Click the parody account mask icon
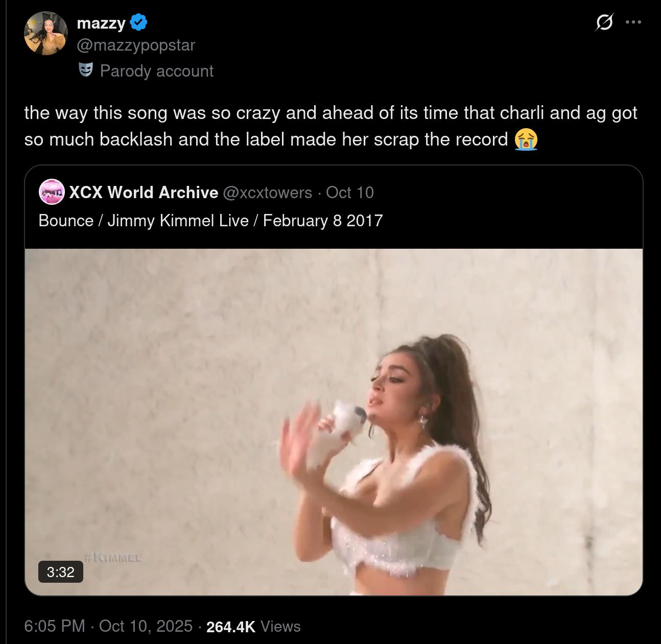This screenshot has height=644, width=661. [86, 70]
